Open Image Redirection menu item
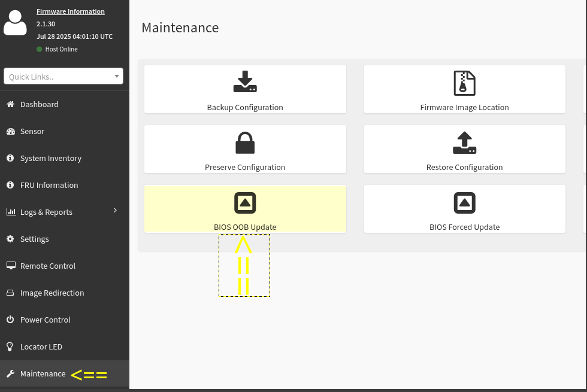587x392 pixels. [x=52, y=293]
